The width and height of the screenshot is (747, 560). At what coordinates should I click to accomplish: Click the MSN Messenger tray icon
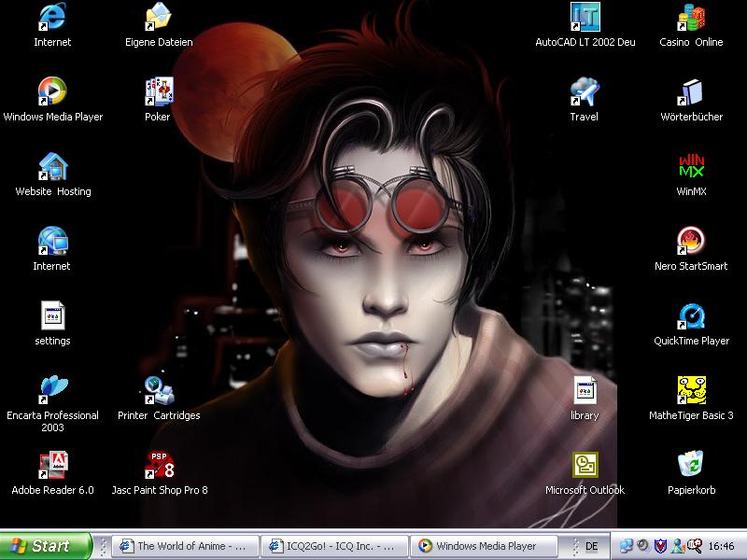[677, 546]
